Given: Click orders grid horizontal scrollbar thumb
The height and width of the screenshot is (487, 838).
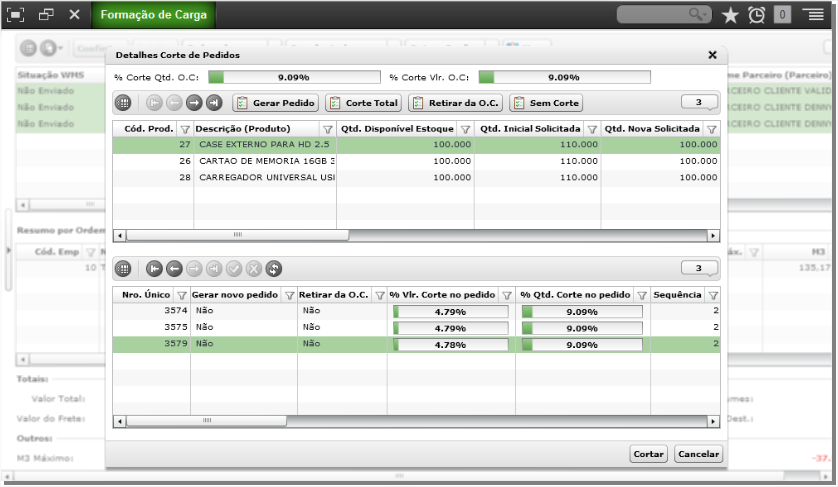Looking at the screenshot, I should [x=207, y=421].
